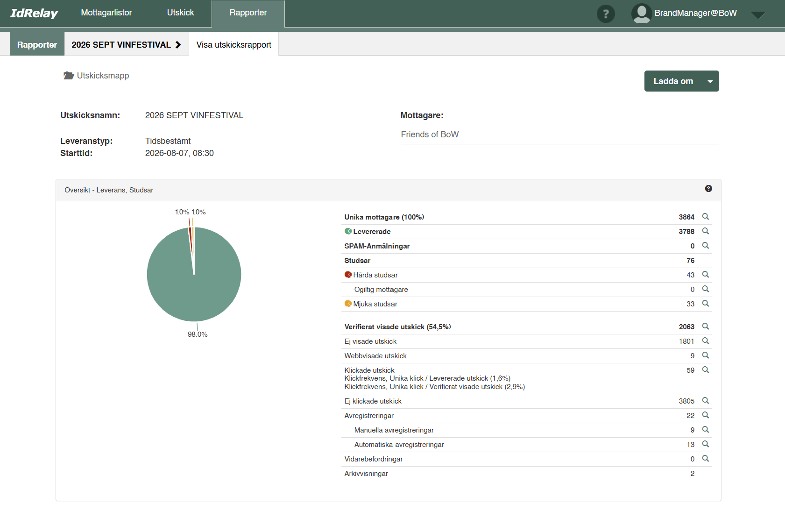The image size is (785, 532).
Task: Click the BrandManager@BoW username
Action: [695, 13]
